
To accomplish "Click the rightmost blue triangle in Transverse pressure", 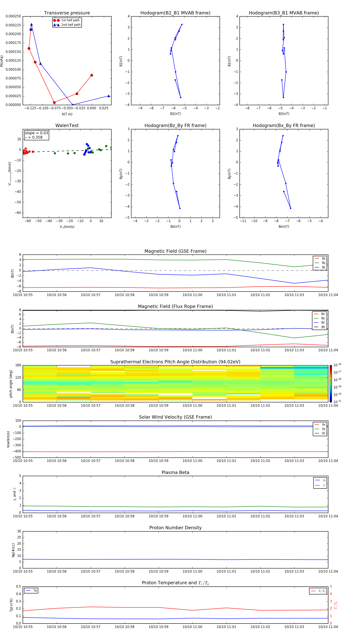I will pos(109,96).
